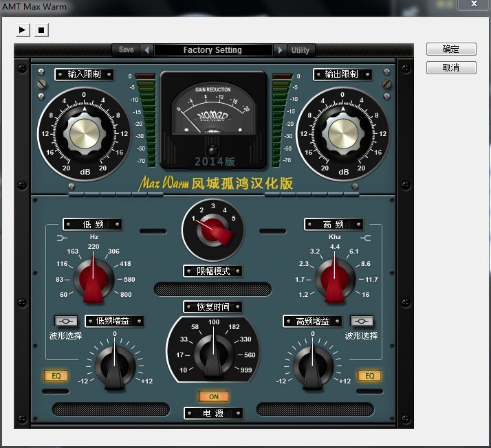Click the 确定 confirm button
The image size is (491, 448).
coord(451,49)
